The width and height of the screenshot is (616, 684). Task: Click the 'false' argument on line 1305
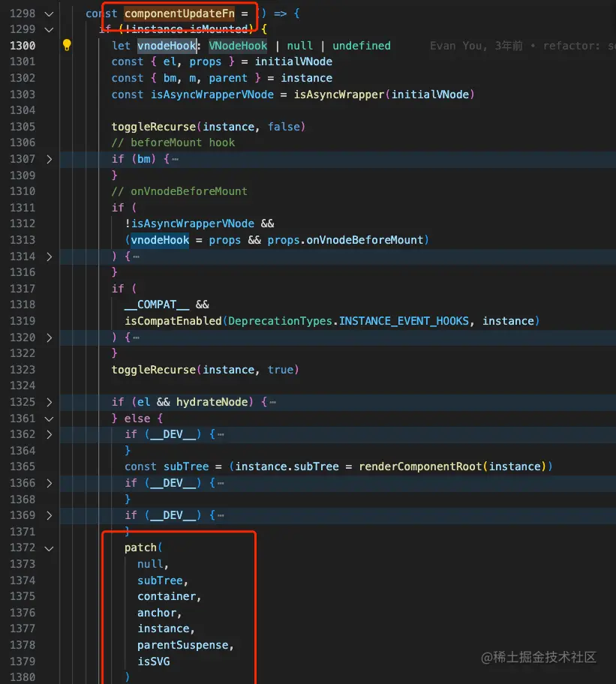(x=284, y=127)
